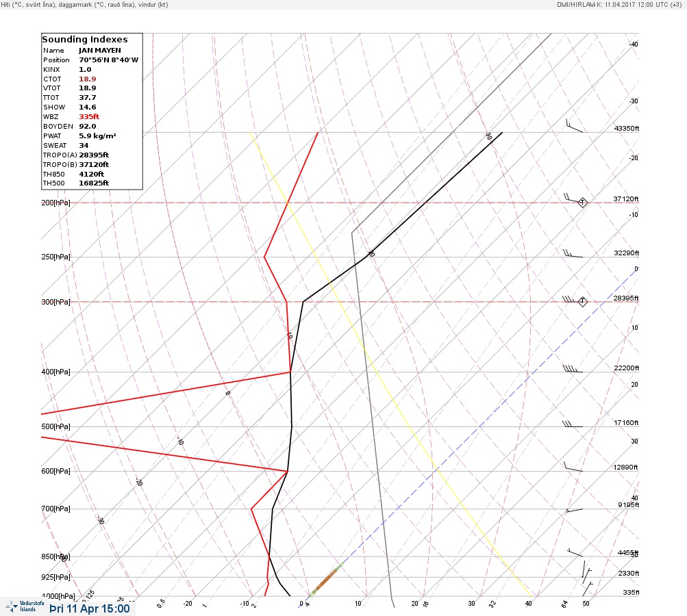Image resolution: width=687 pixels, height=616 pixels.
Task: Click the KINX value 1.0
Action: [85, 70]
